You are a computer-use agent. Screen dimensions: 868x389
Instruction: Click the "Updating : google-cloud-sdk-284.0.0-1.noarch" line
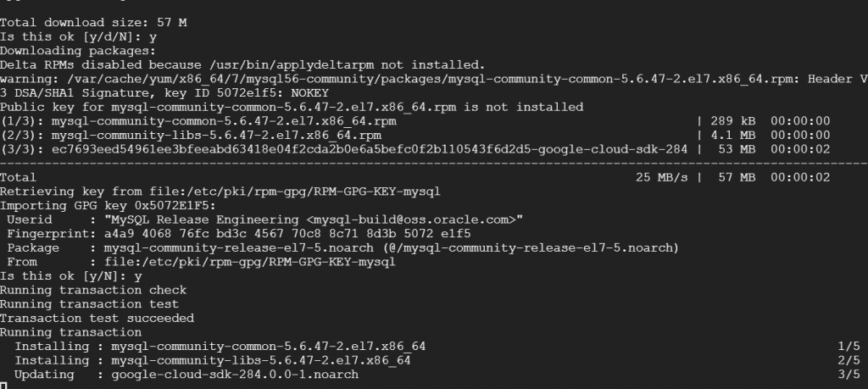pyautogui.click(x=186, y=374)
